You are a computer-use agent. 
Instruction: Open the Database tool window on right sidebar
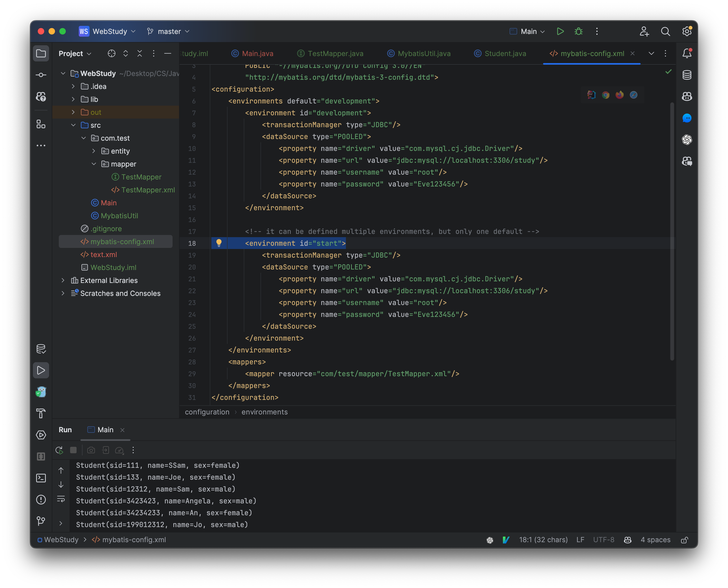click(x=687, y=75)
